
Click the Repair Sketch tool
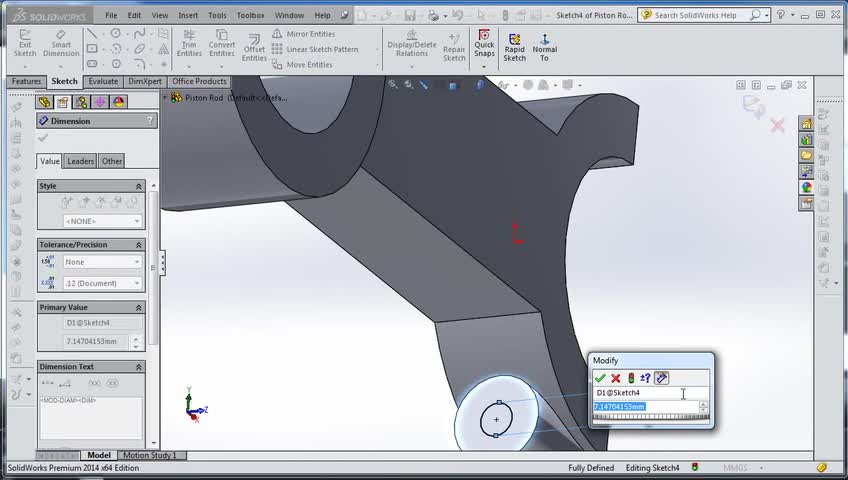click(454, 46)
